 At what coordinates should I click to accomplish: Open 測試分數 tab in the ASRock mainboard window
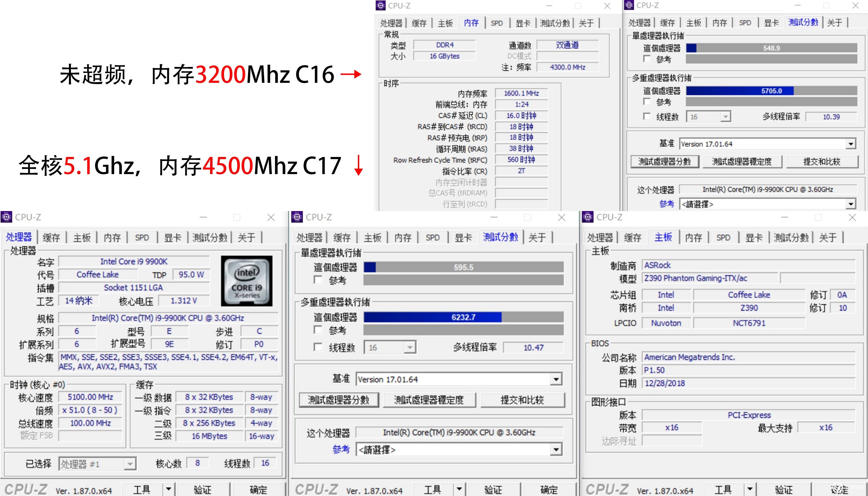coord(791,237)
